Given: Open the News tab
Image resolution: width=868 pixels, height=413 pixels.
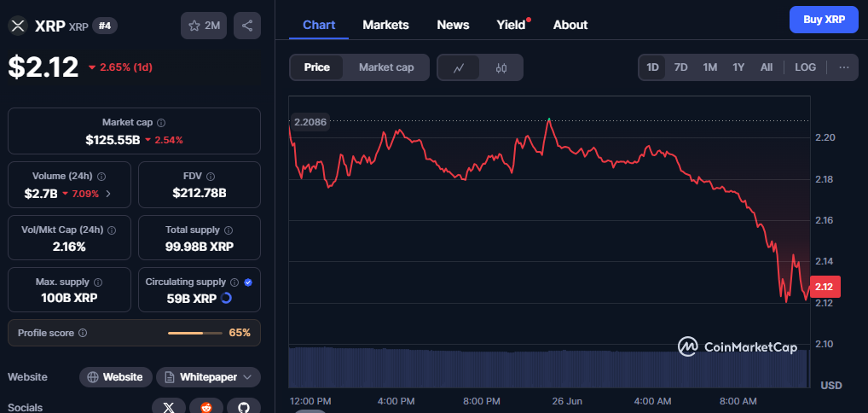Looking at the screenshot, I should [x=453, y=25].
